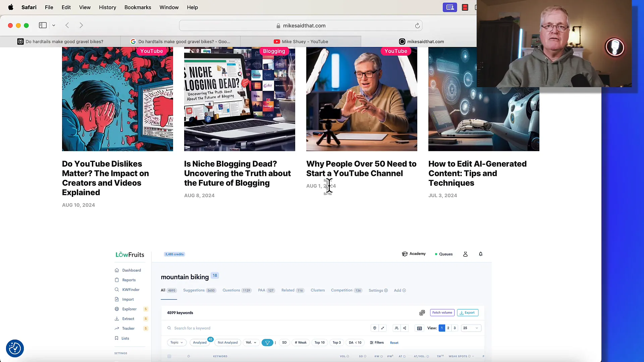This screenshot has width=644, height=362.
Task: Click the Export button
Action: tap(467, 312)
